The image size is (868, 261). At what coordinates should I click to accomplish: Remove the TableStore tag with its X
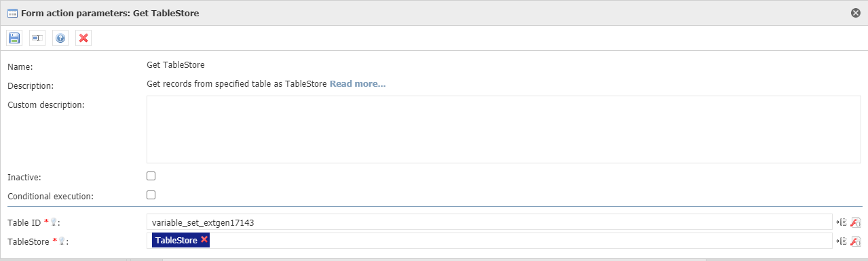coord(204,240)
